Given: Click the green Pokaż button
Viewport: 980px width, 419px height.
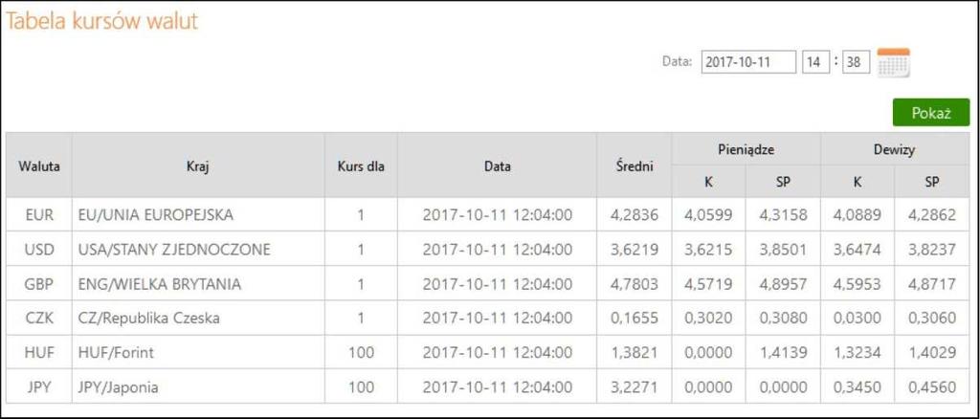Looking at the screenshot, I should coord(930,112).
